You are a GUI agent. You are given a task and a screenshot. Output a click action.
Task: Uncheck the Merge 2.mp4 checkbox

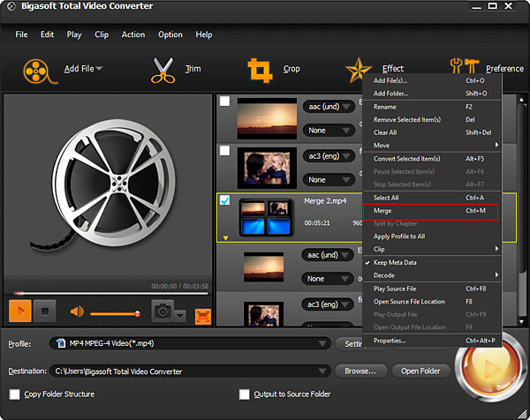click(x=224, y=200)
